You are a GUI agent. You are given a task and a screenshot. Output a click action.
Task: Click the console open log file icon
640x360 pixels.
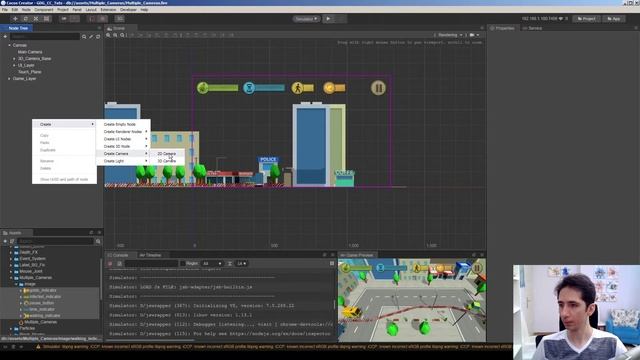tap(119, 264)
